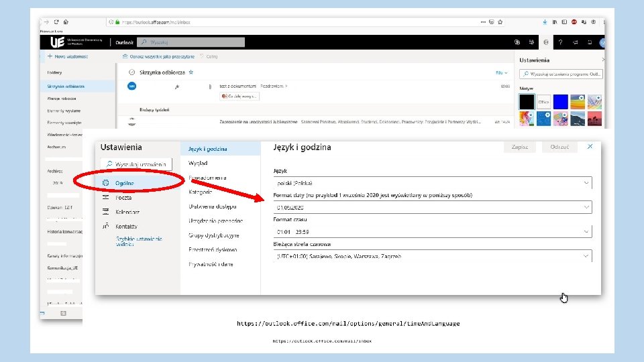
Task: Click the Wyszukaj ustawienia search field
Action: 136,164
